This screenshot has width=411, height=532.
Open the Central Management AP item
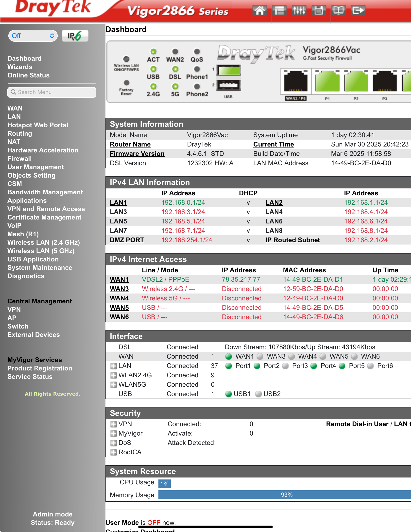(12, 318)
